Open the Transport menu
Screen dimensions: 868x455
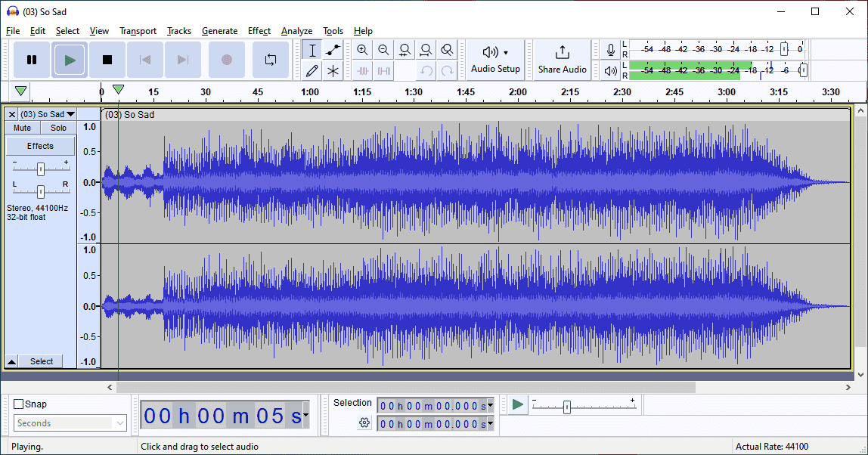[x=138, y=31]
